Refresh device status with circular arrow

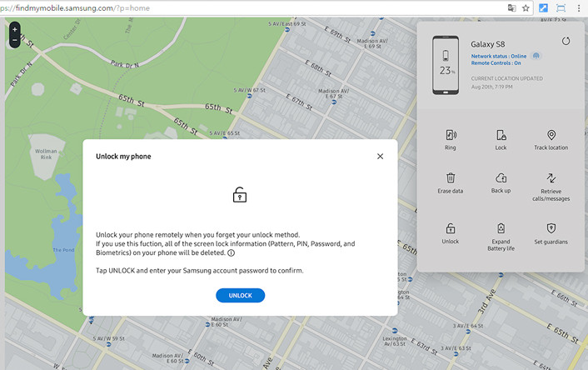click(x=566, y=42)
